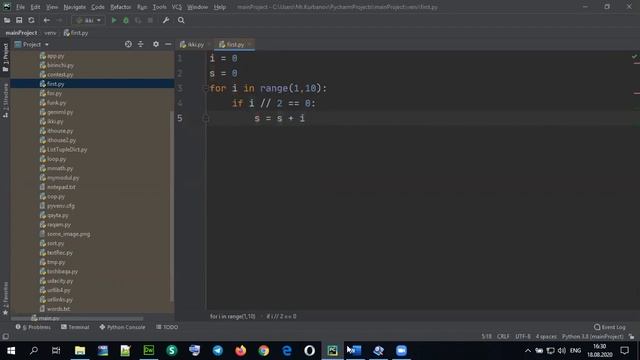Viewport: 640px width, 360px height.
Task: Click the 4 spaces indent status
Action: (546, 337)
